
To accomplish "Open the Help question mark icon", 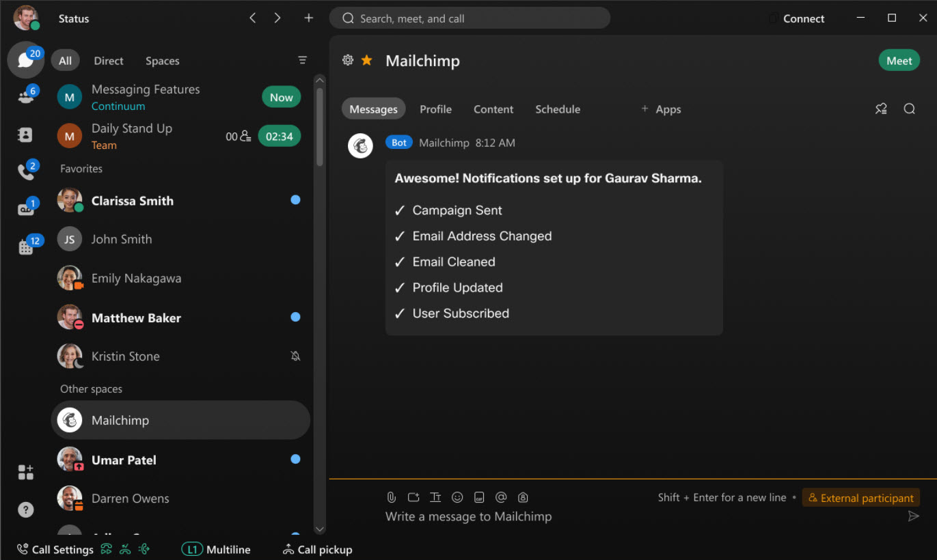I will point(25,509).
